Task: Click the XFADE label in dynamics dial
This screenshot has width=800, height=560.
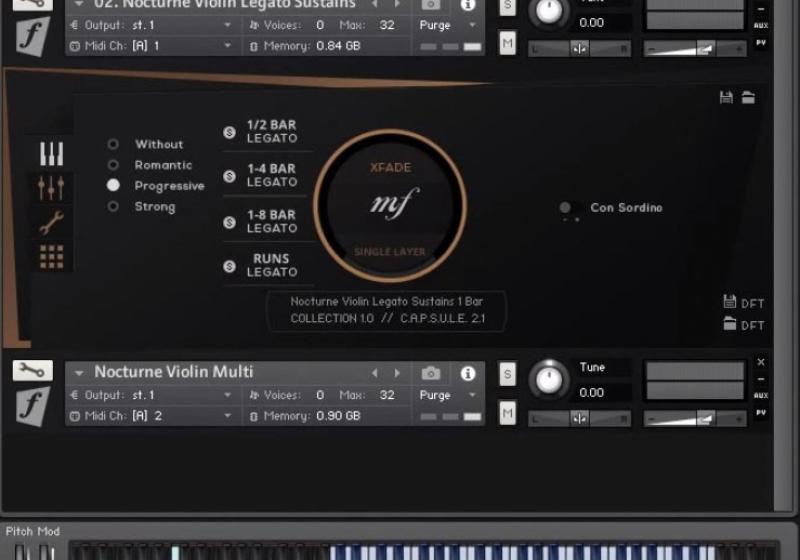Action: (x=390, y=168)
